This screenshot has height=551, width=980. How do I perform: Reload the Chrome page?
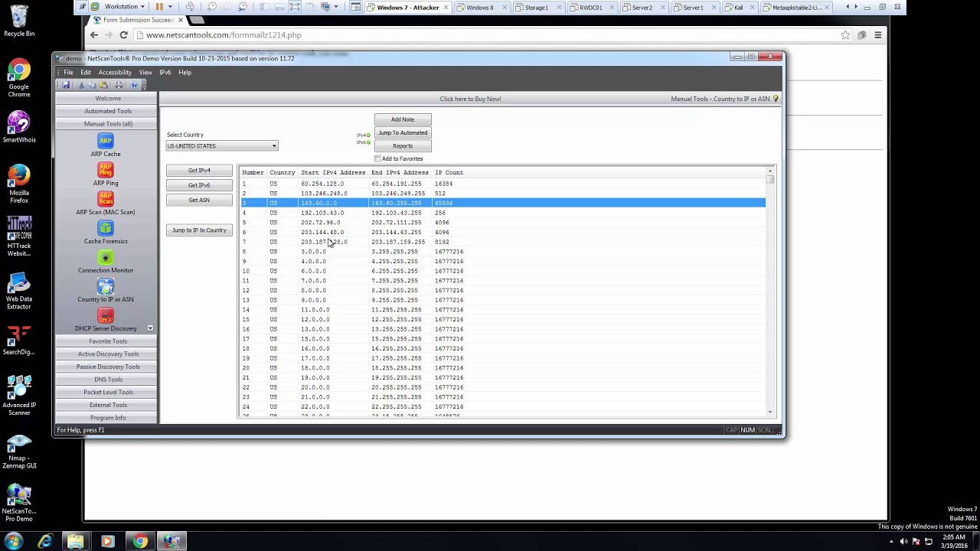point(123,34)
